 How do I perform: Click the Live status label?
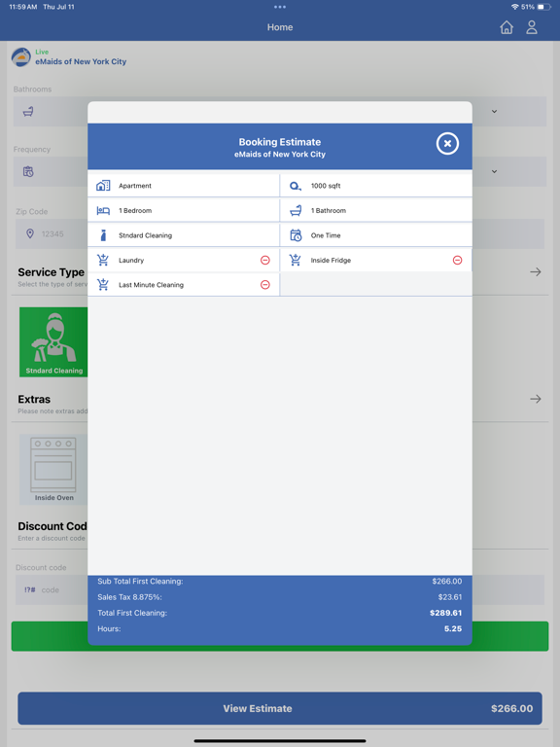42,52
